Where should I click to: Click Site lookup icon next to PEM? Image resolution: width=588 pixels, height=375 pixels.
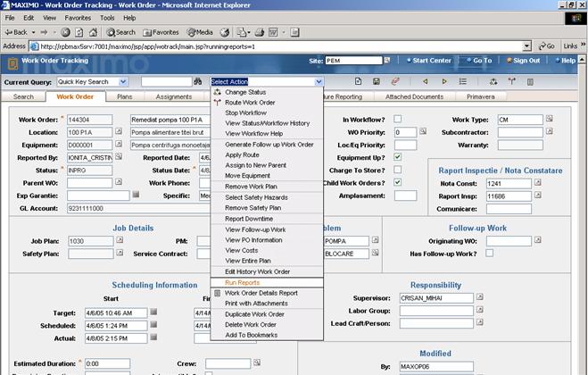(x=387, y=60)
